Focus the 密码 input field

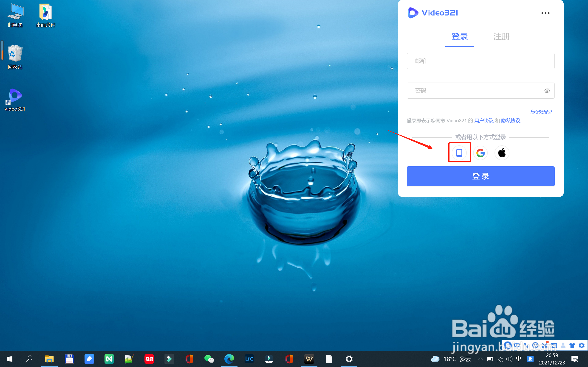click(x=474, y=91)
